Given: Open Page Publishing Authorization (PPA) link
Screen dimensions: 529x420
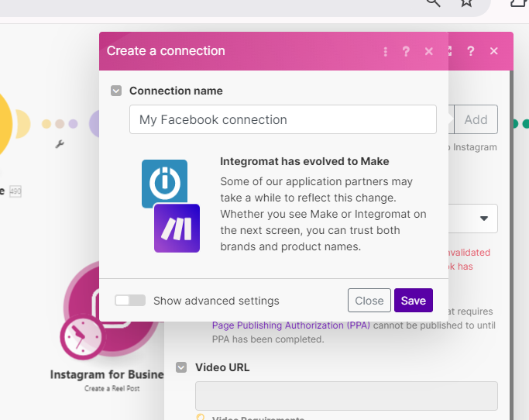Looking at the screenshot, I should (290, 325).
